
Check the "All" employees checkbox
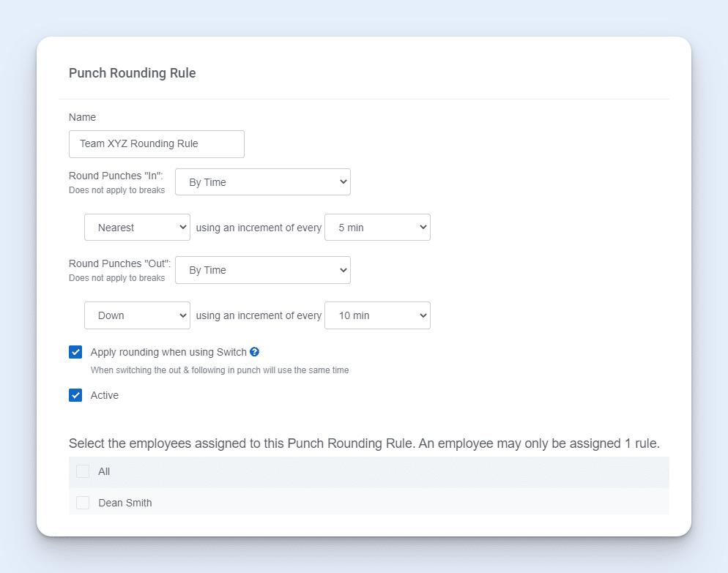[x=83, y=471]
